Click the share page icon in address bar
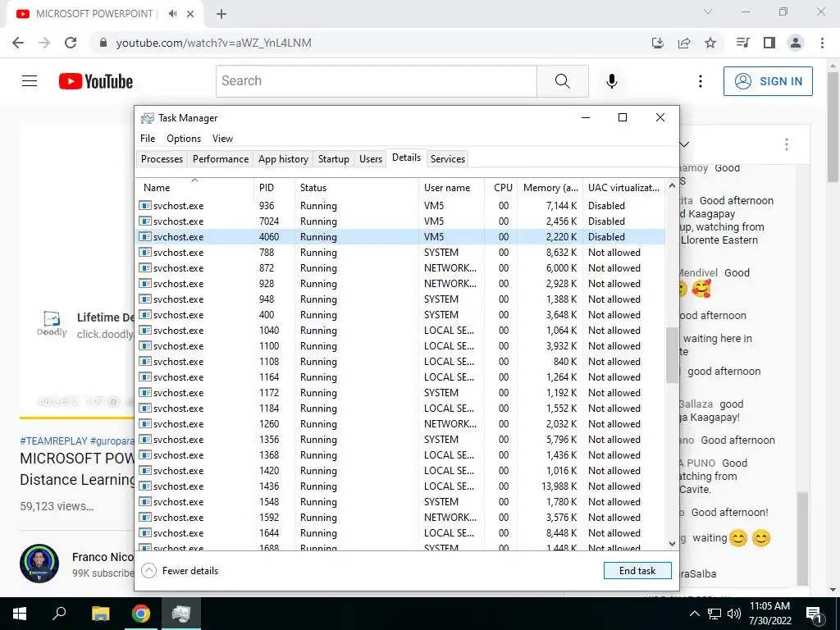Screen dimensions: 840x630 [684, 43]
